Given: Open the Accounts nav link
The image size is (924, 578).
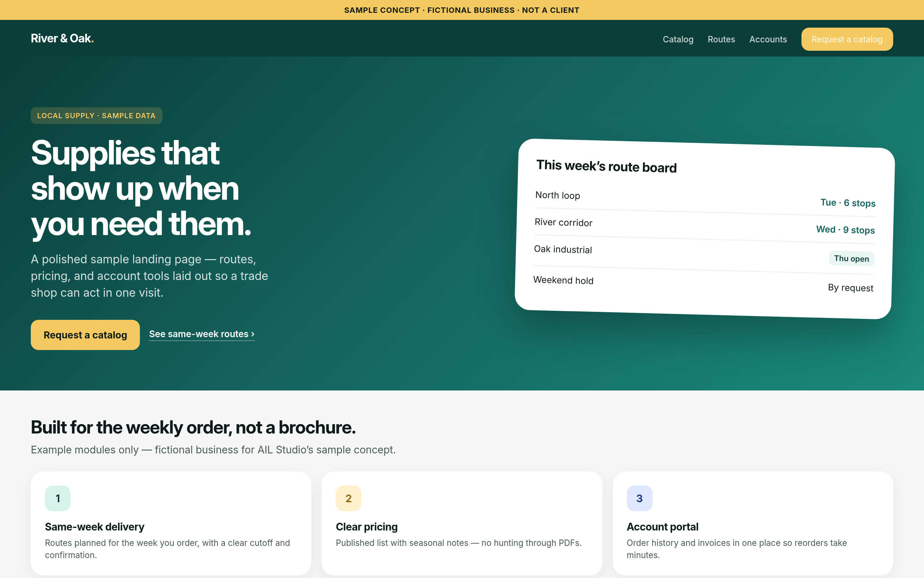Looking at the screenshot, I should pos(768,39).
